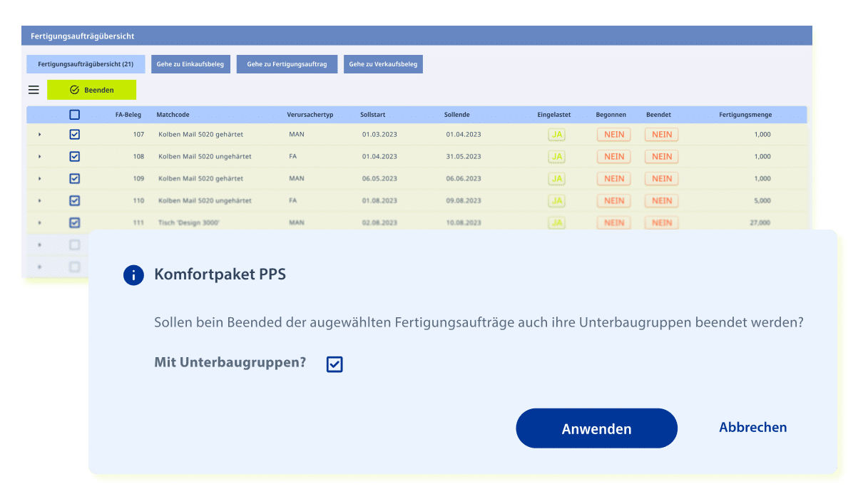Toggle the select-all checkbox in table header

pos(75,114)
